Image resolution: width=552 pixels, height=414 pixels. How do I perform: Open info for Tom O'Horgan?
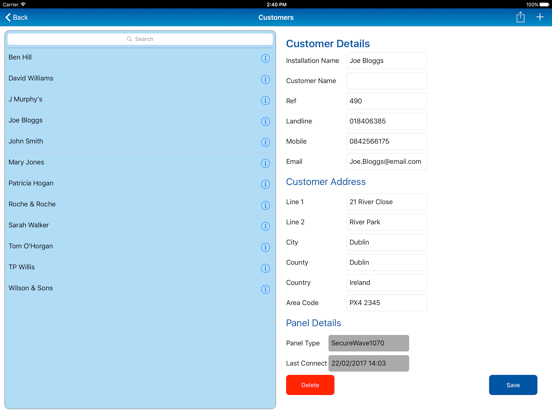click(x=265, y=247)
